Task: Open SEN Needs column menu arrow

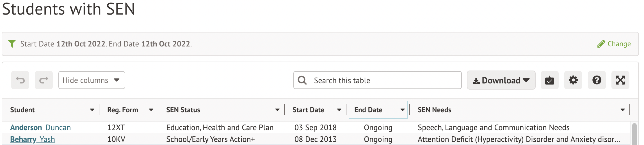Action: tap(623, 110)
